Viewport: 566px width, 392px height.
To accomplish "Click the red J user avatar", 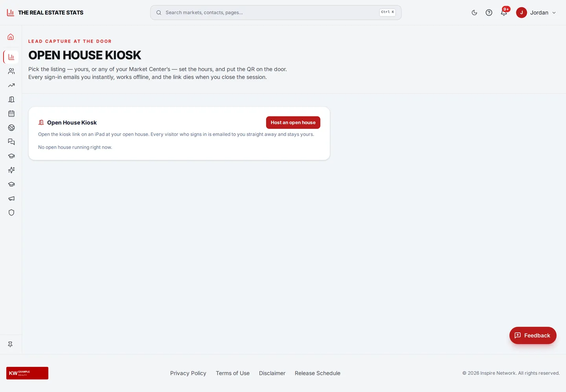I will [x=522, y=13].
